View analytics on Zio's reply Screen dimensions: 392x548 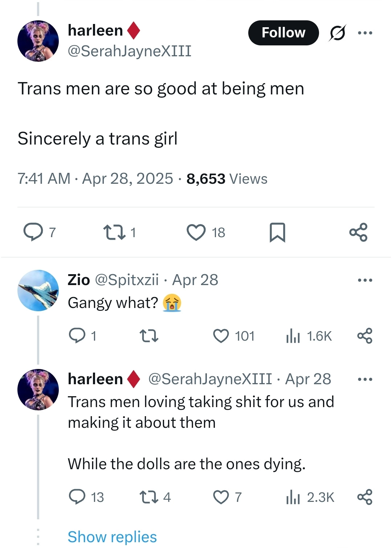(x=293, y=336)
